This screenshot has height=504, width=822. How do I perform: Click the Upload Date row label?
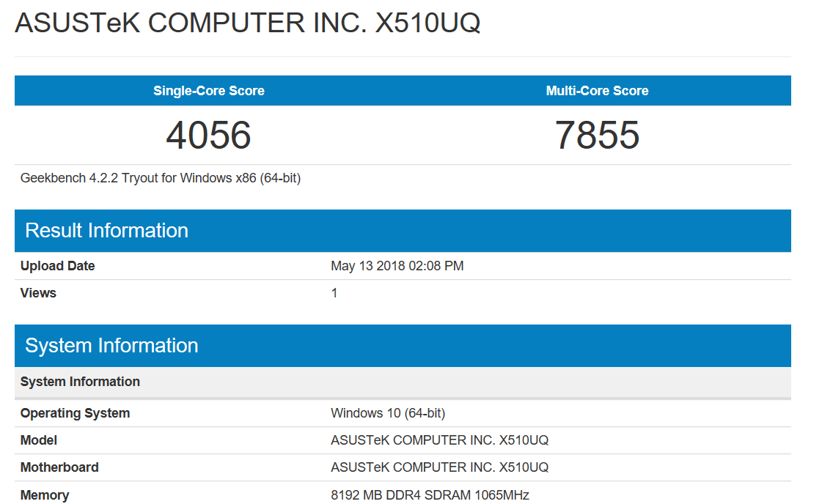pyautogui.click(x=58, y=266)
